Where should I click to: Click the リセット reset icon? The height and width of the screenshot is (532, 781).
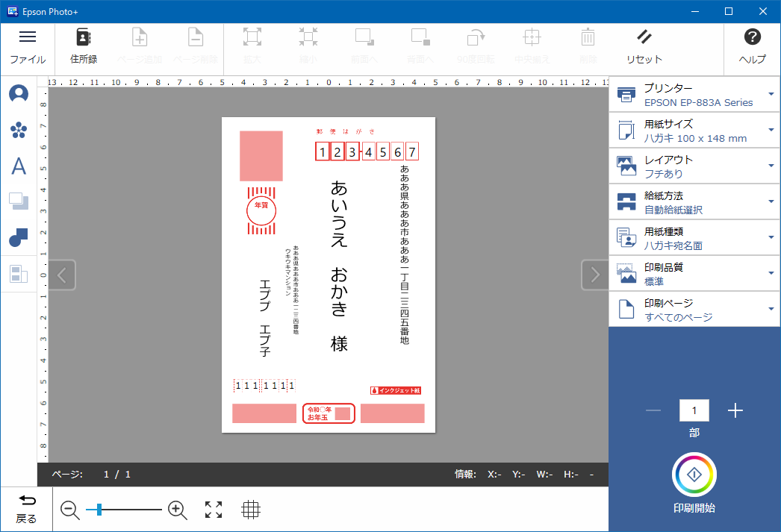[644, 46]
